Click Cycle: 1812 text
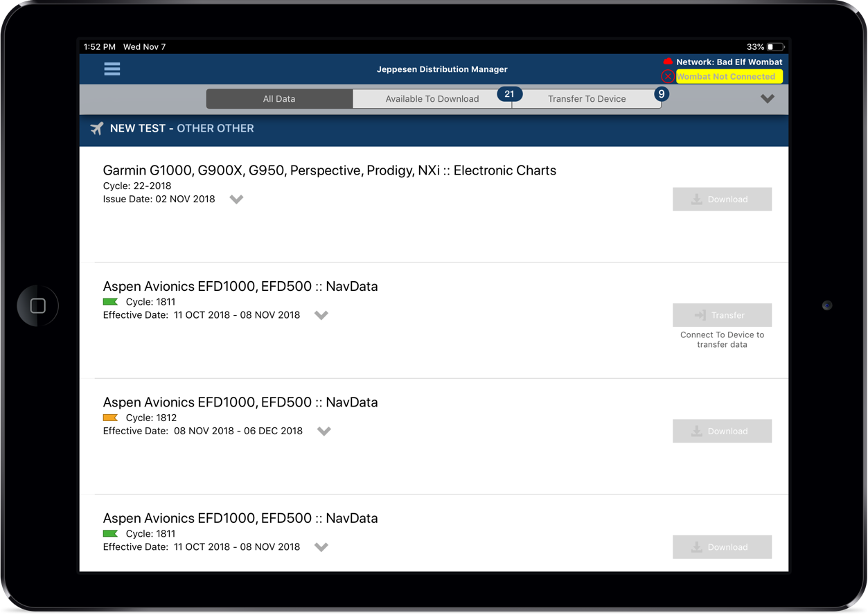 tap(151, 418)
